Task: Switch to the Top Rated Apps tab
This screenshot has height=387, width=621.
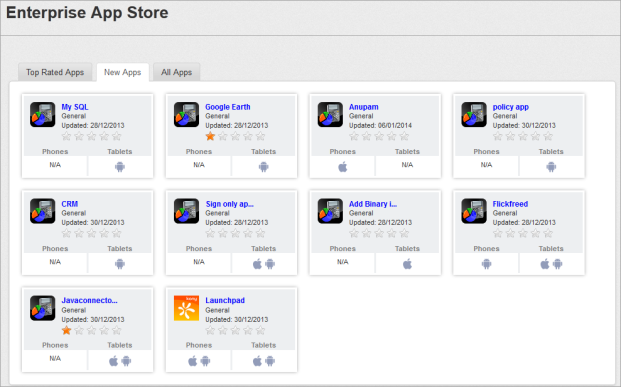Action: click(x=55, y=72)
